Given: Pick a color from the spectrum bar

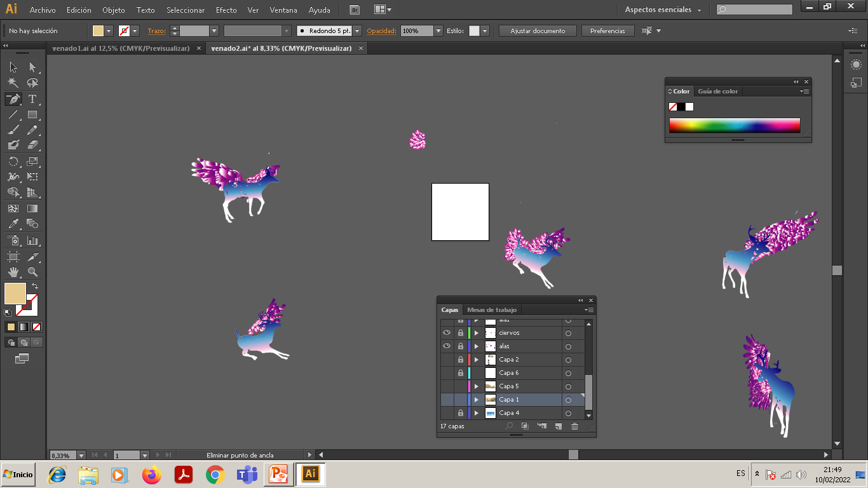Looking at the screenshot, I should coord(735,125).
